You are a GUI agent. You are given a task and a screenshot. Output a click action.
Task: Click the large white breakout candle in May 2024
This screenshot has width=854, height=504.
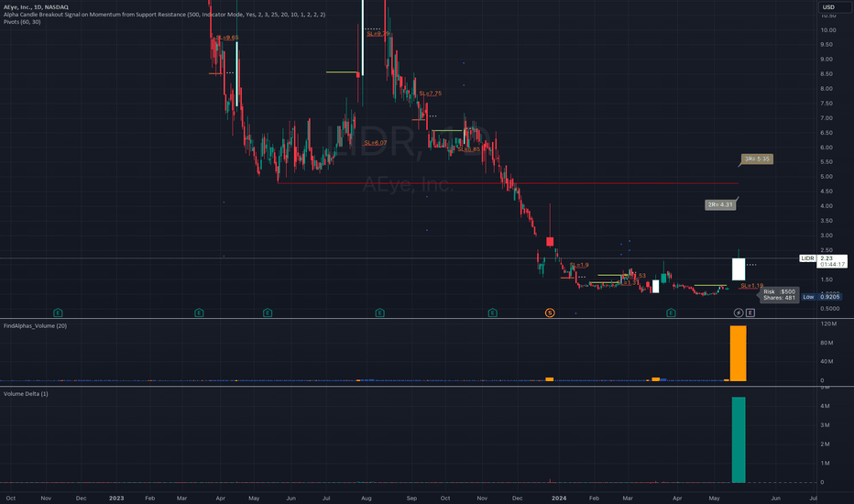point(739,269)
